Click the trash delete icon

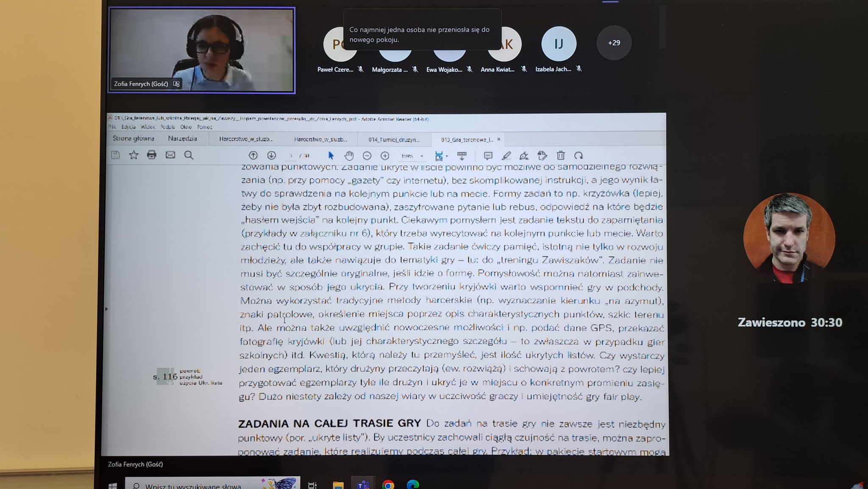561,156
